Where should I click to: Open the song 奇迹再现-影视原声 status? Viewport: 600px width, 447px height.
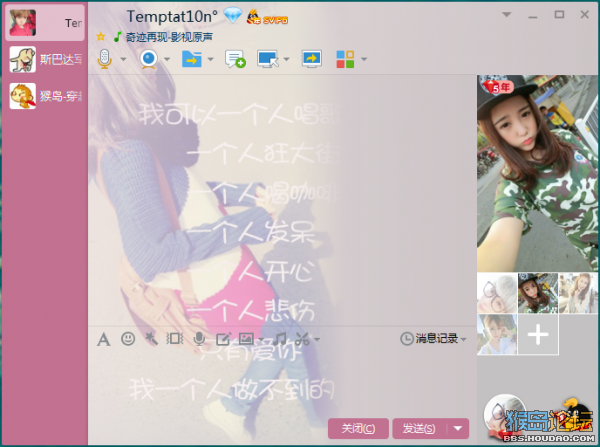169,37
